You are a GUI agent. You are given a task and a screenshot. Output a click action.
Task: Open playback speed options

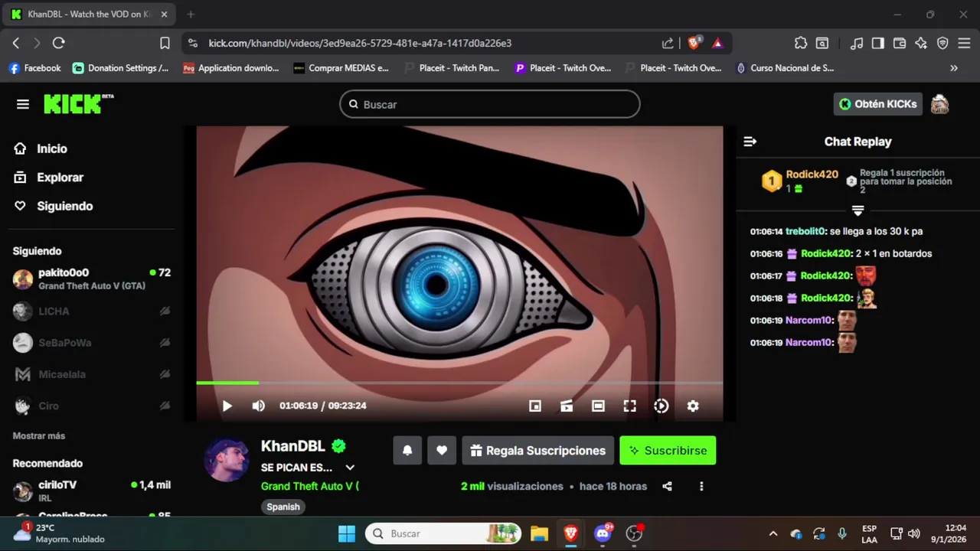pos(661,406)
